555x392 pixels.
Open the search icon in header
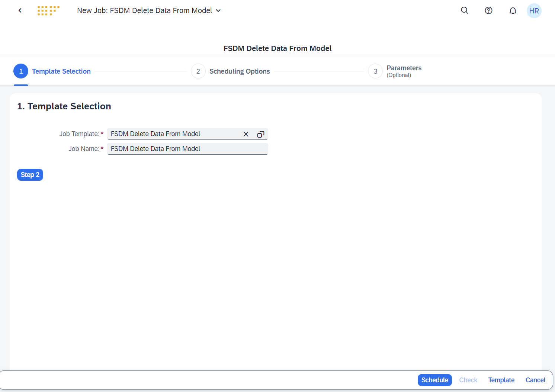pos(464,10)
